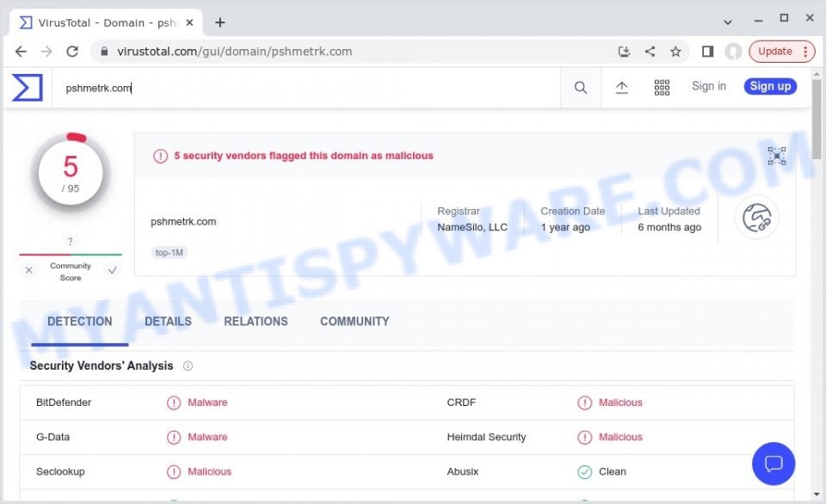Click the BitDefender Malware result
Screen dimensions: 826x504
click(x=207, y=403)
